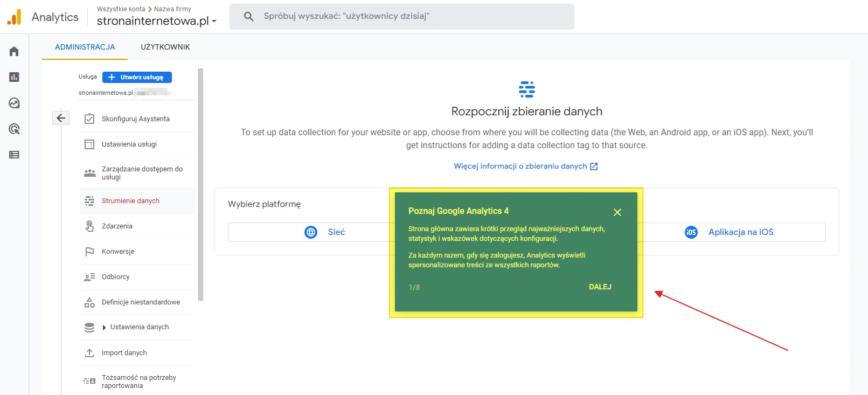Close the Poznaj Google Analytics 4 popup

point(617,212)
